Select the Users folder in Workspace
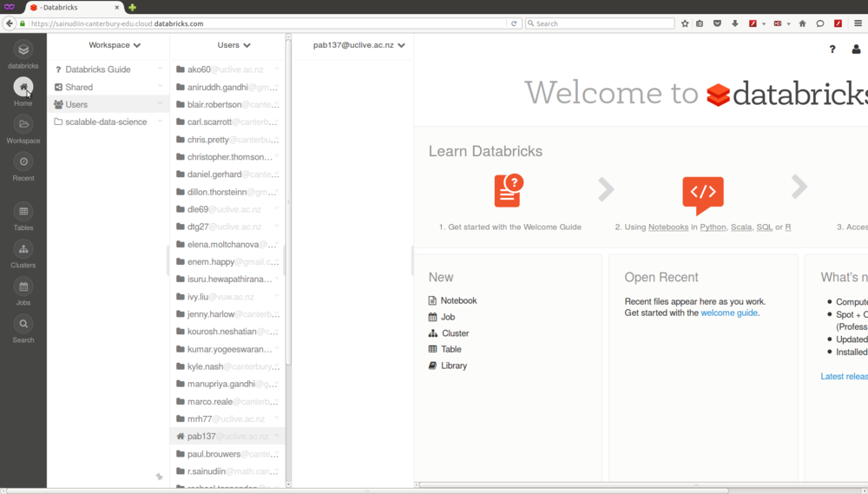Viewport: 868px width, 494px height. (x=108, y=104)
